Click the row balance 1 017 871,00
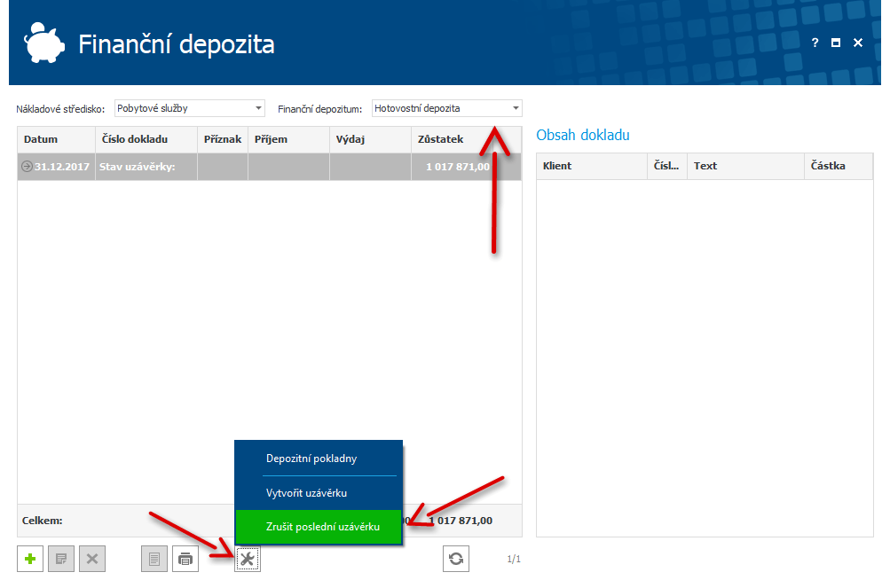 [458, 167]
